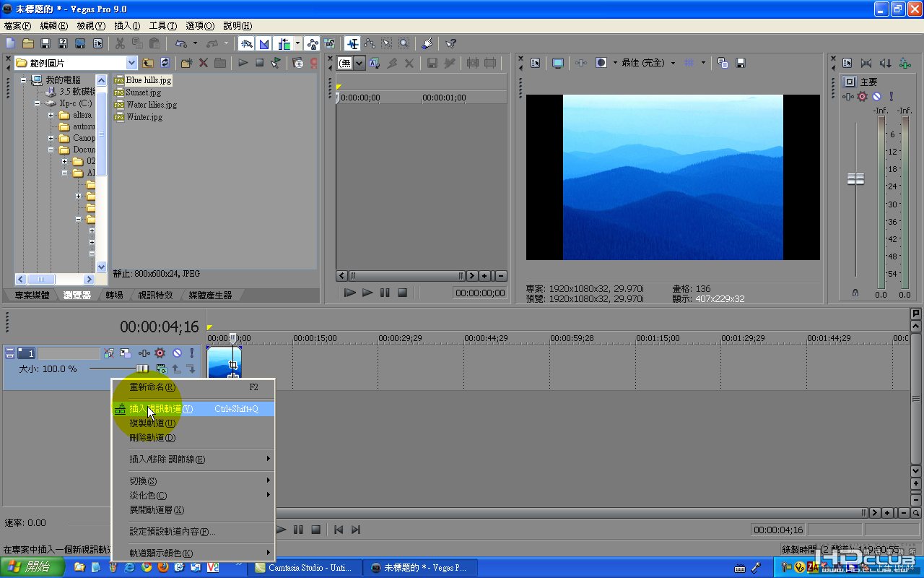Click the event pan/crop icon on the clip
This screenshot has width=924, height=578.
pyautogui.click(x=233, y=365)
